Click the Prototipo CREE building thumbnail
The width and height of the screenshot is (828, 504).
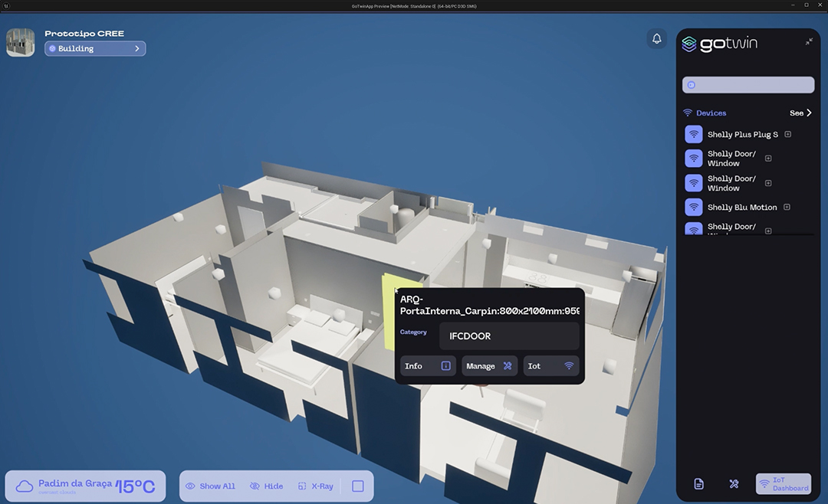point(21,43)
